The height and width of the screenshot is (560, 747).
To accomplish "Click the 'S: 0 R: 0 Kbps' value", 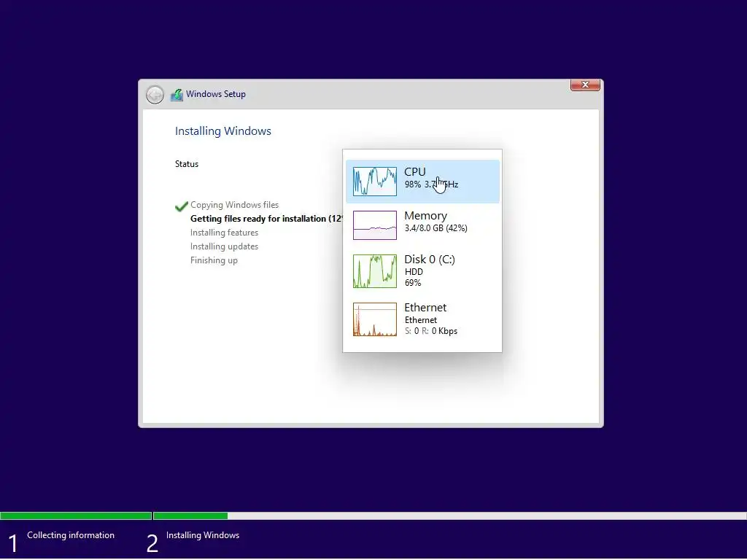I will click(431, 331).
